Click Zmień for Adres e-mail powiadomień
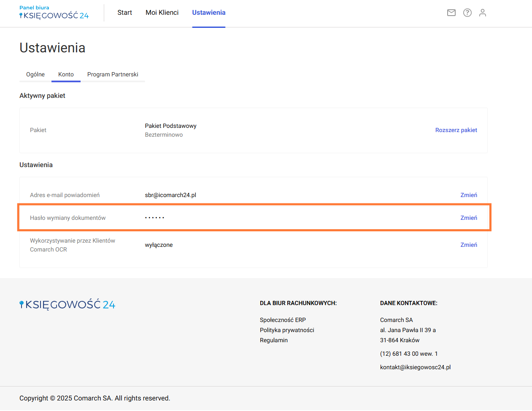Viewport: 532px width, 411px height. click(x=469, y=195)
